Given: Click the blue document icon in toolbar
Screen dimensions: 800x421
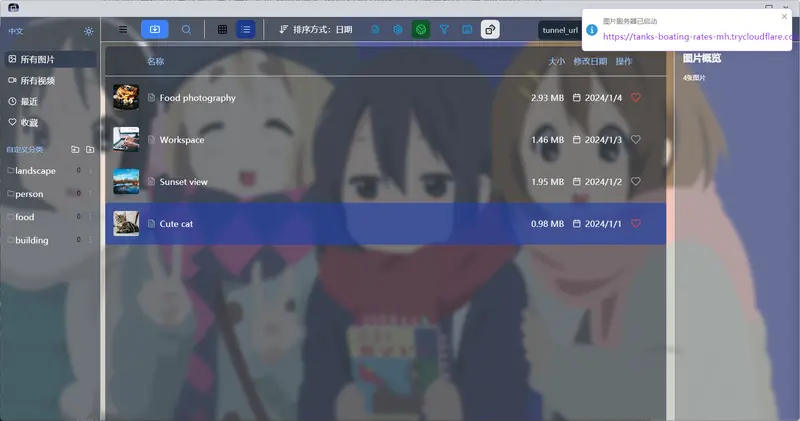Looking at the screenshot, I should (x=375, y=30).
